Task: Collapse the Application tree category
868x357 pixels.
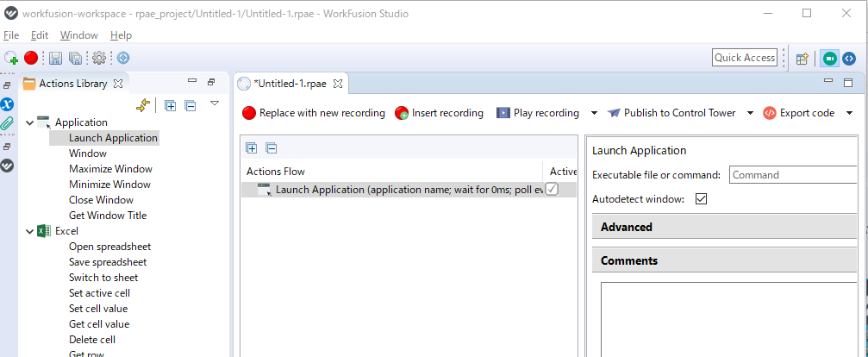Action: [x=30, y=122]
